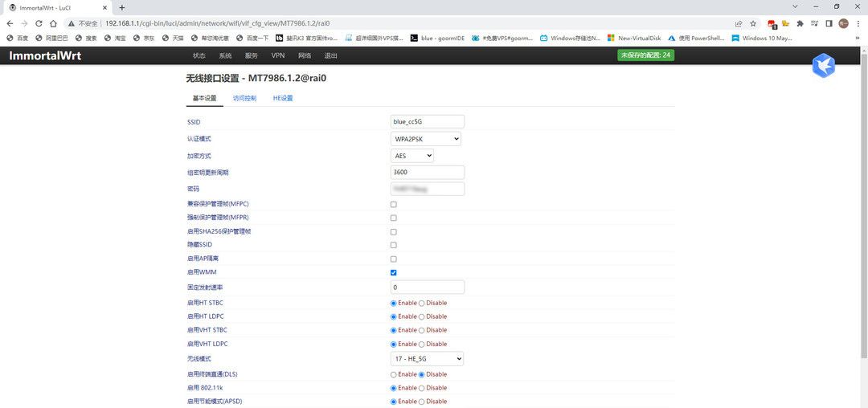Open the blue - goormIDE bookmark
This screenshot has height=408, width=868.
437,38
